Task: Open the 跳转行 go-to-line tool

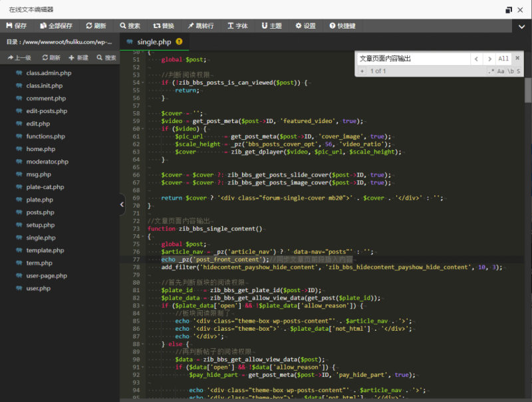Action: [x=201, y=26]
